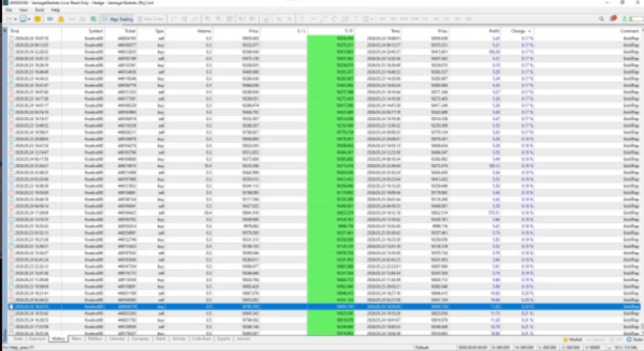644x351 pixels.
Task: Select the M15 timeframe
Action: click(x=404, y=19)
